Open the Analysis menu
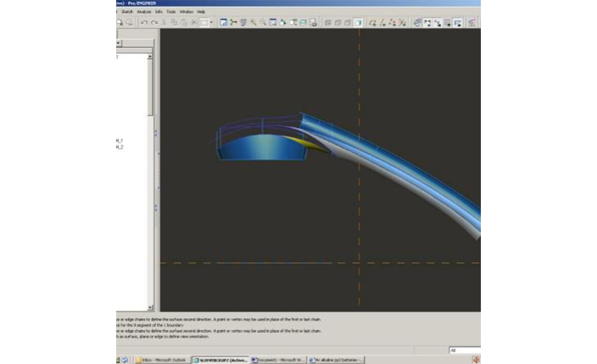Viewport: 597px width, 364px height. coord(144,12)
